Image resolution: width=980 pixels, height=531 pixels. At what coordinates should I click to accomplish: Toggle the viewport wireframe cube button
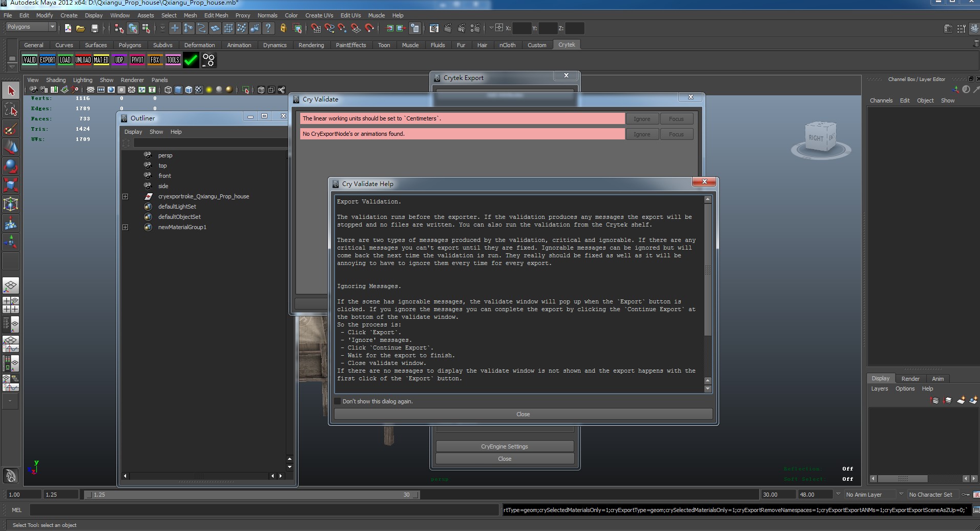pos(168,90)
